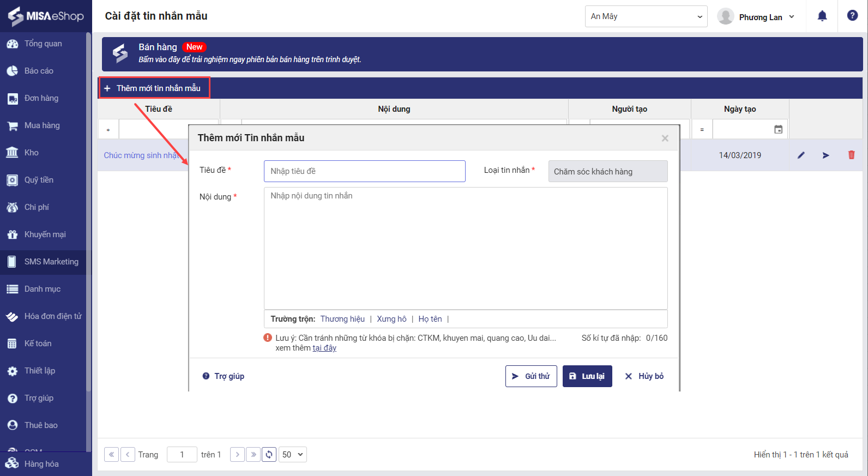868x476 pixels.
Task: Insert Thương hiệu merge field
Action: click(x=342, y=319)
